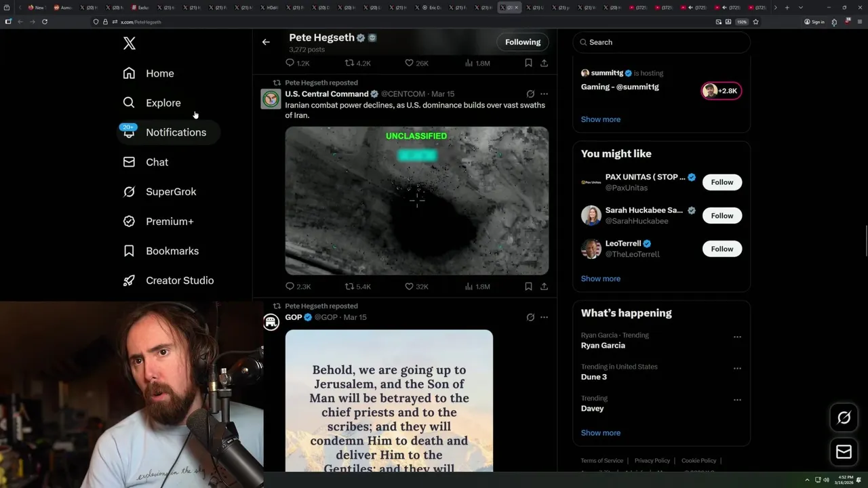Open Cookie Policy link

698,461
